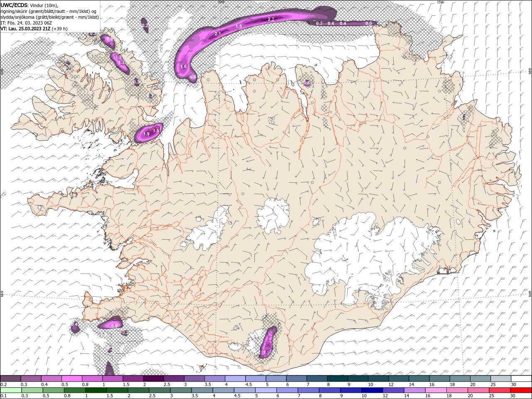This screenshot has height=399, width=532.
Task: Pick the crimson 25–30 rain legend swatch
Action: point(500,390)
